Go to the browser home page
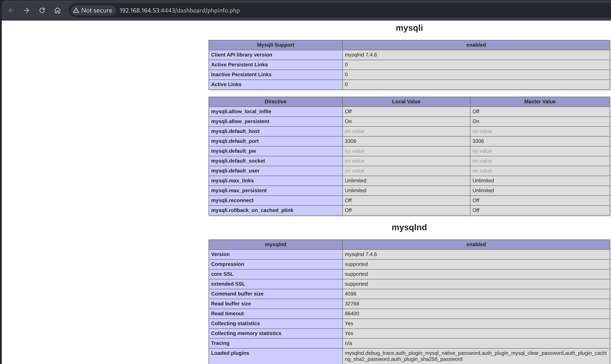 pyautogui.click(x=57, y=10)
